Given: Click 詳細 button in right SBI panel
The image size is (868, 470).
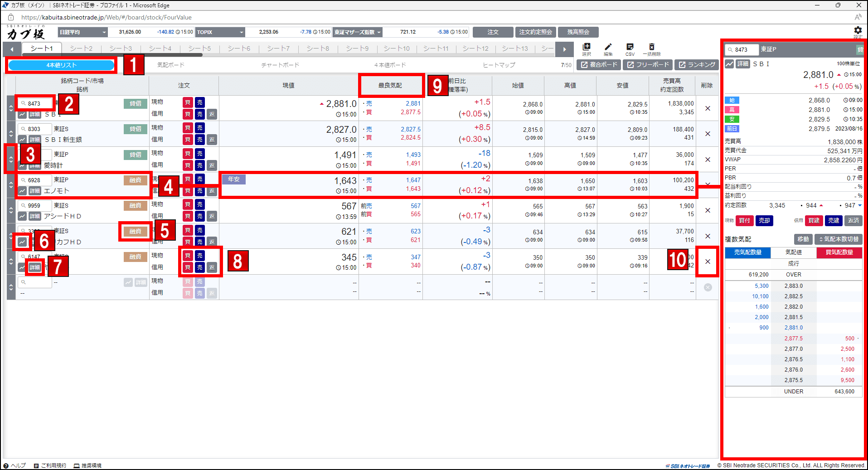Looking at the screenshot, I should point(743,64).
